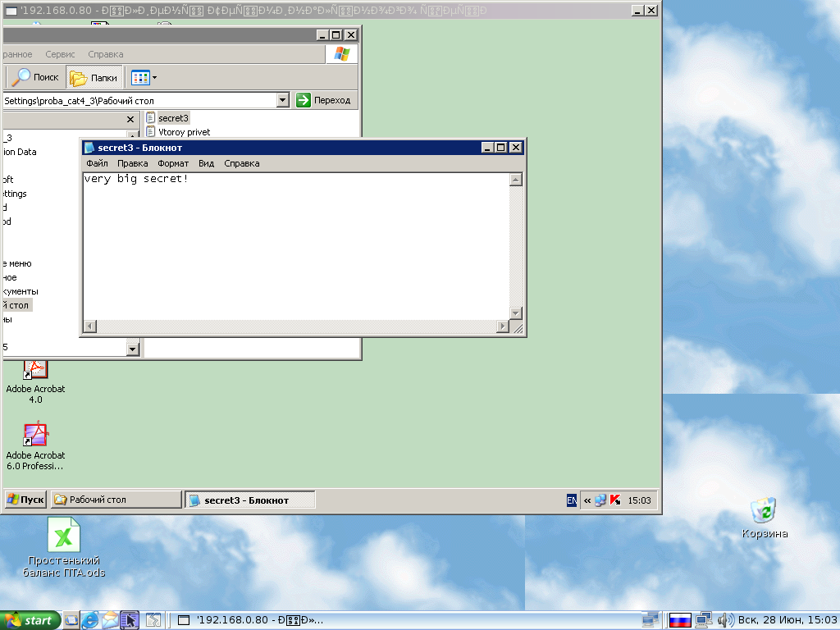Select the secret3 file in Explorer
The height and width of the screenshot is (630, 840).
(172, 118)
